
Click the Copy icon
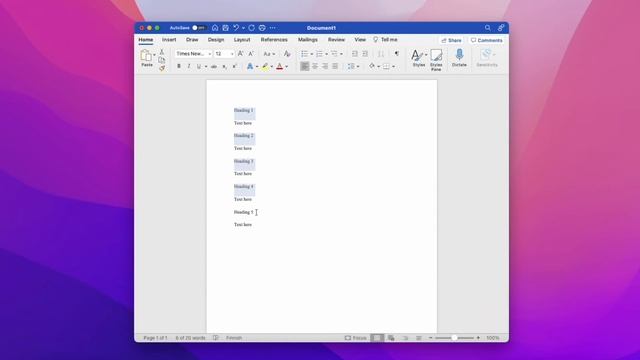click(162, 60)
